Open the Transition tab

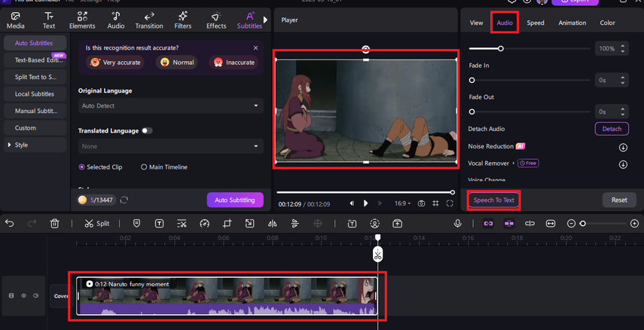click(x=149, y=20)
